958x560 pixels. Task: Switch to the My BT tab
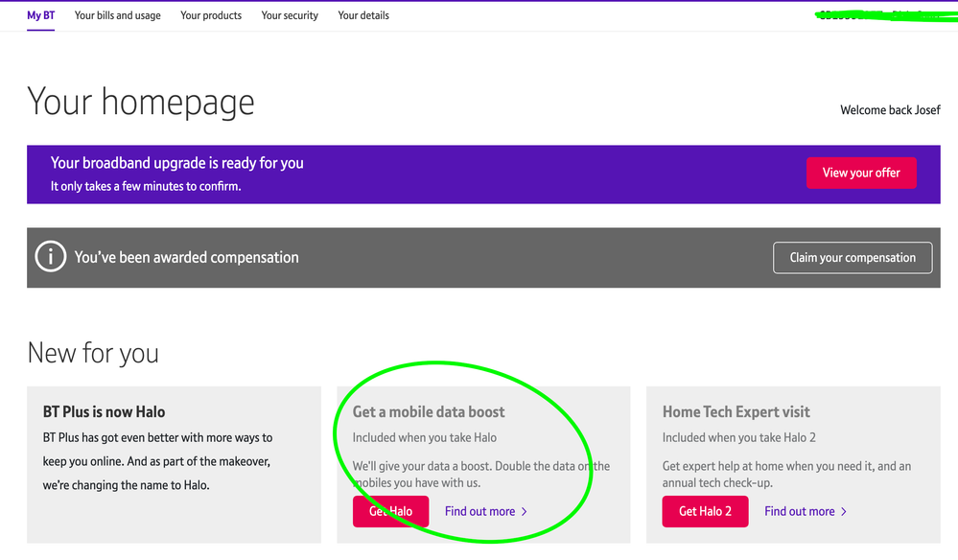[x=40, y=15]
